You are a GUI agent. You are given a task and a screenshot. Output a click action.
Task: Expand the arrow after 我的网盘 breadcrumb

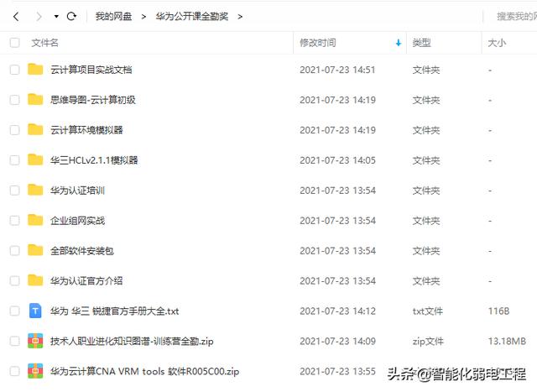143,17
